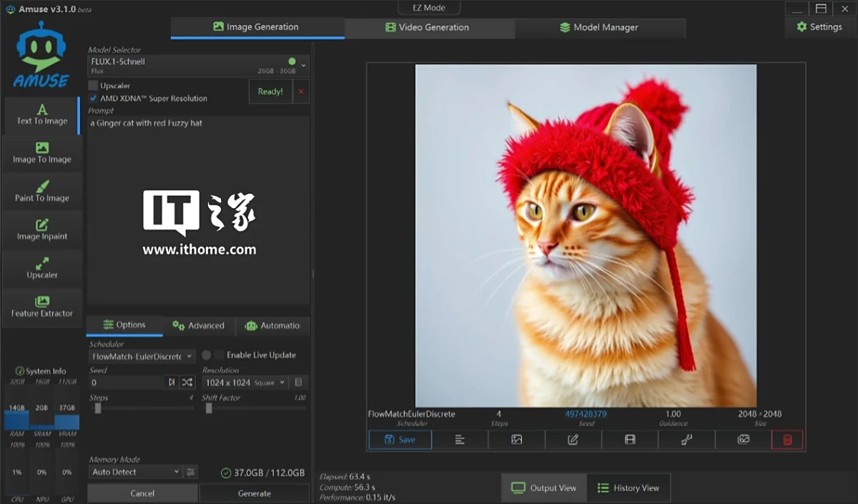The height and width of the screenshot is (504, 858).
Task: Save the generated cat image
Action: point(400,440)
